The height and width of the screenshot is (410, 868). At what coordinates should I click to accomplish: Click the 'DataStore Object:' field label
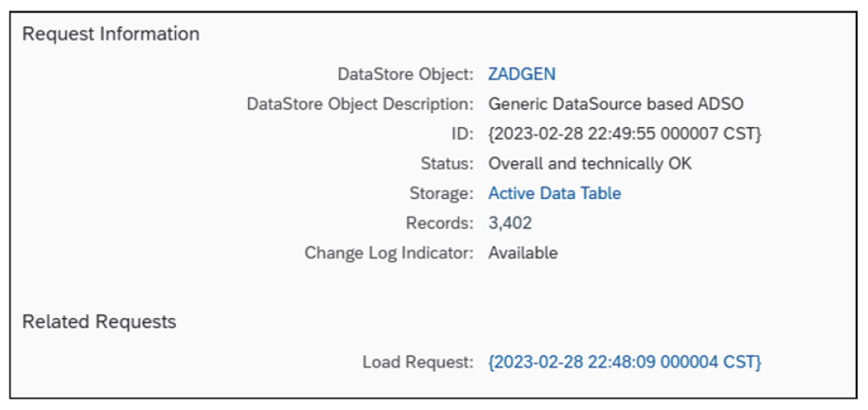pos(405,73)
